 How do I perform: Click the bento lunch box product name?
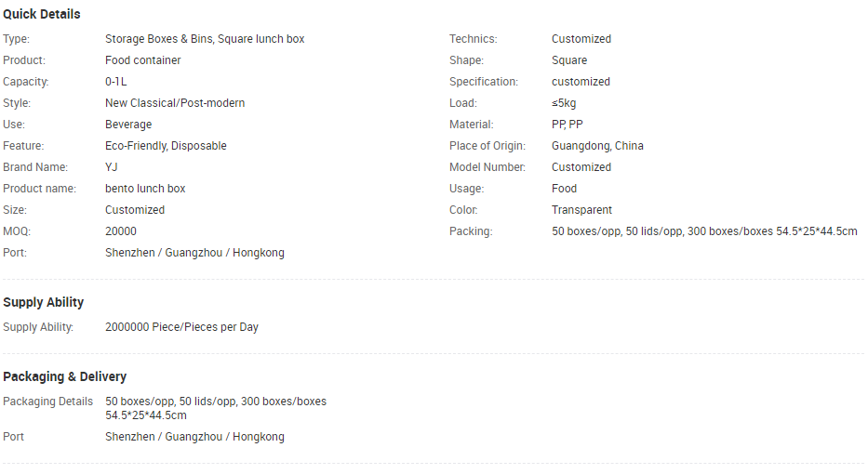point(145,189)
